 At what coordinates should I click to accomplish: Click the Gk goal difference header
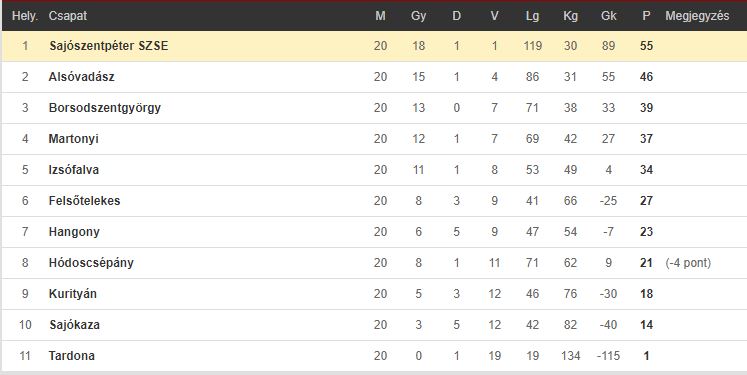pos(608,16)
